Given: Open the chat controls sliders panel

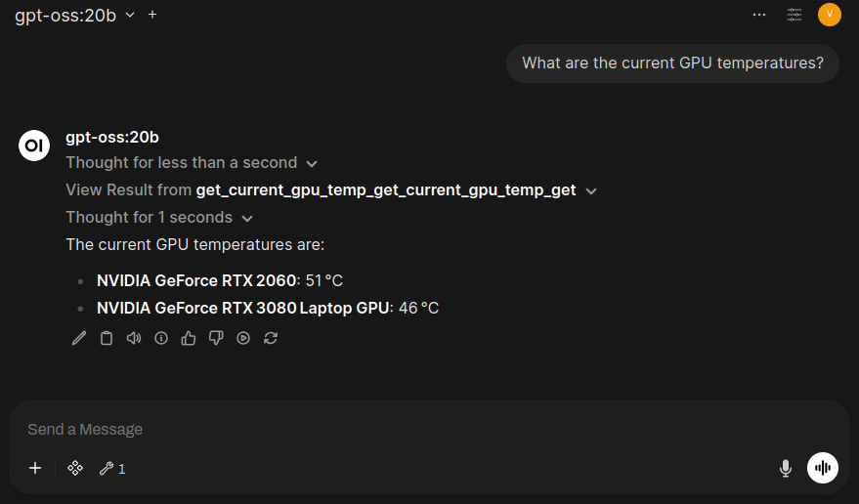Looking at the screenshot, I should tap(795, 15).
